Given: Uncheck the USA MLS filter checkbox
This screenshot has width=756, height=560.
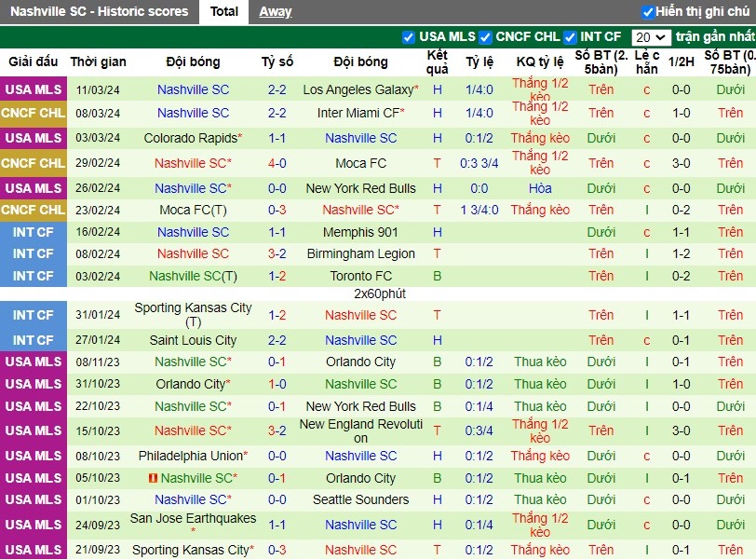Looking at the screenshot, I should [x=409, y=37].
